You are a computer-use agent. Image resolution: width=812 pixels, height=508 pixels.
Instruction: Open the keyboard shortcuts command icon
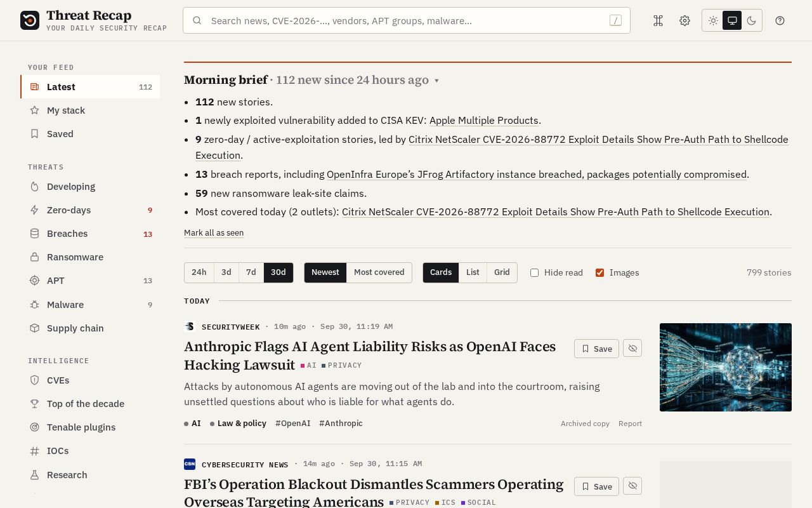[658, 20]
